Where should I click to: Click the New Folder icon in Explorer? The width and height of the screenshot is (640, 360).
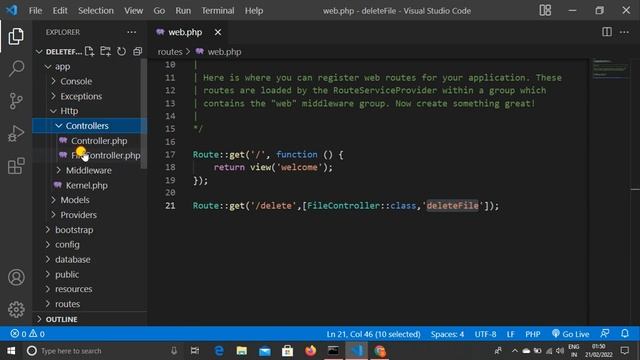pyautogui.click(x=105, y=51)
